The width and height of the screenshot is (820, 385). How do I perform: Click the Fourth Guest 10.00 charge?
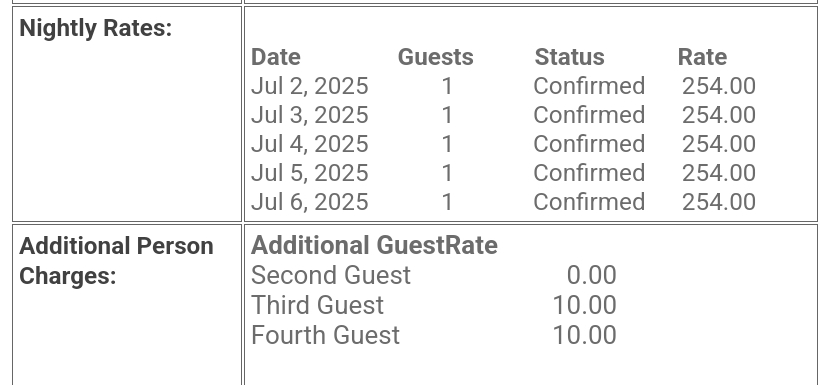click(x=585, y=335)
